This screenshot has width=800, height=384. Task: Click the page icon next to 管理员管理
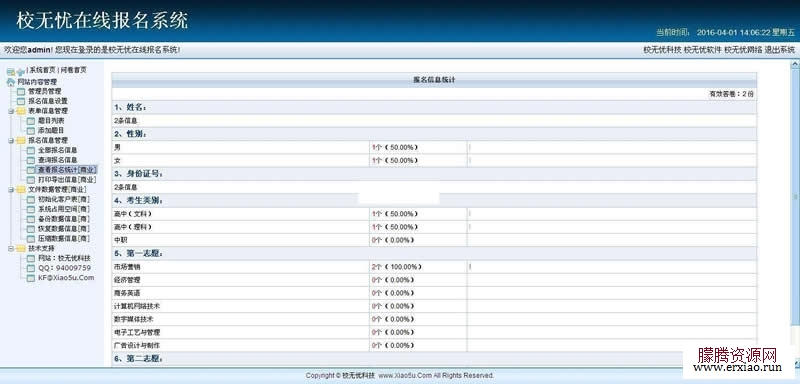click(x=21, y=92)
